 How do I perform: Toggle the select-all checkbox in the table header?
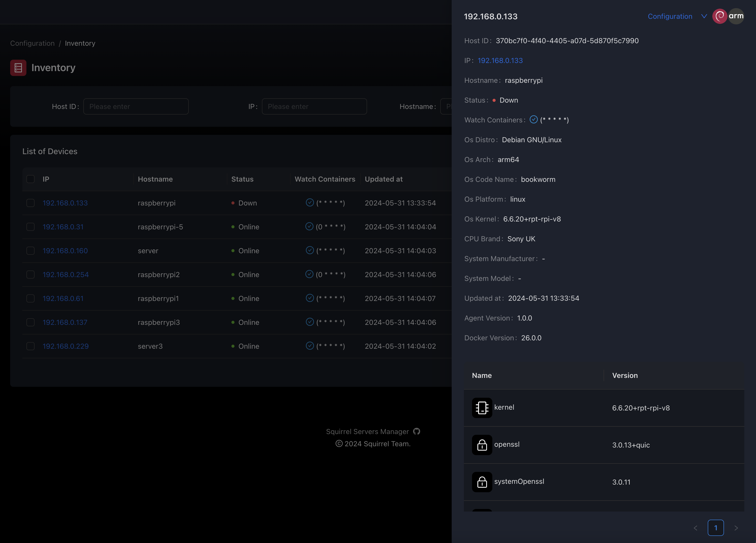[x=30, y=179]
